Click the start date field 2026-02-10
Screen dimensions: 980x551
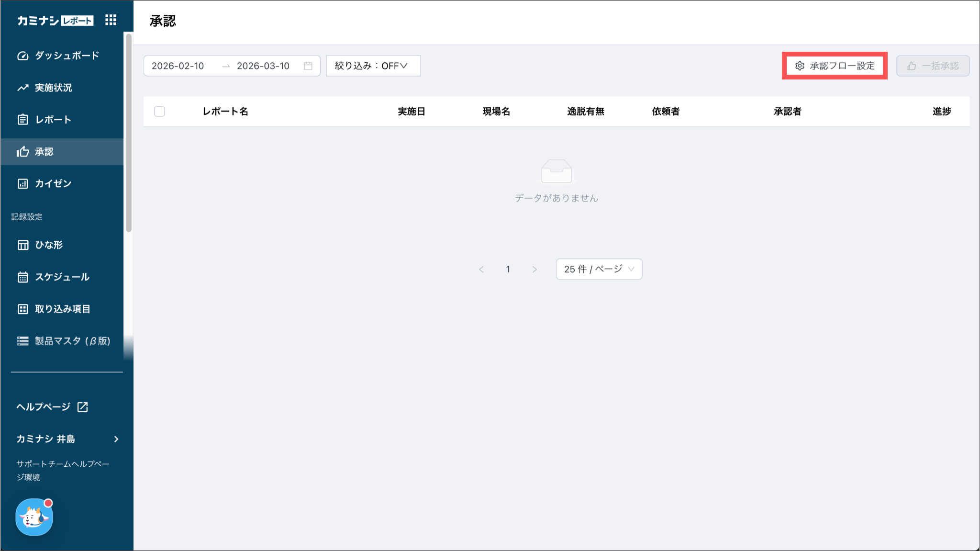coord(178,66)
